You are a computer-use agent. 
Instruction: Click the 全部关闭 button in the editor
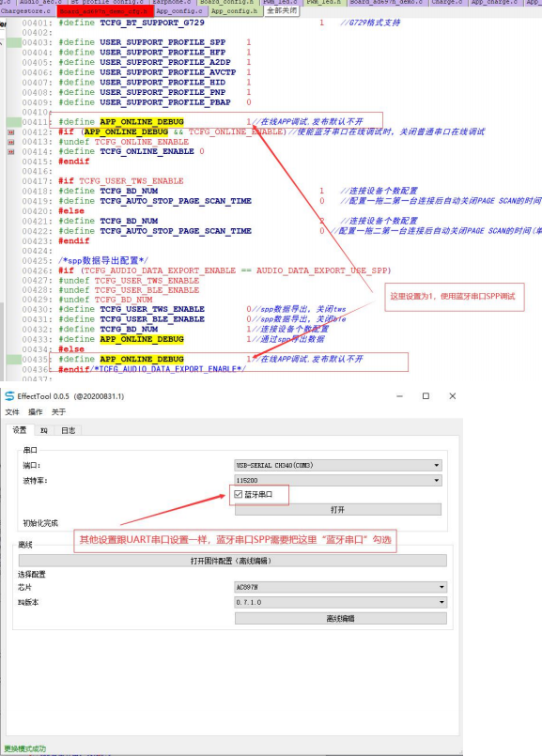pyautogui.click(x=282, y=10)
